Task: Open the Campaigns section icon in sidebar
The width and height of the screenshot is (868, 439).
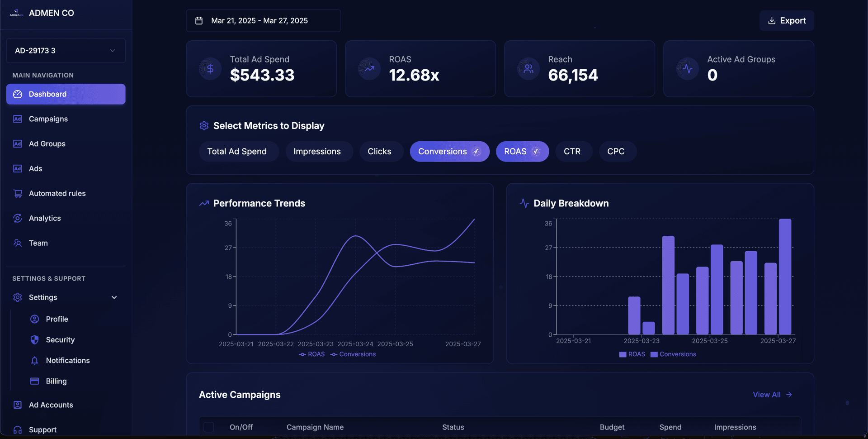Action: click(17, 119)
